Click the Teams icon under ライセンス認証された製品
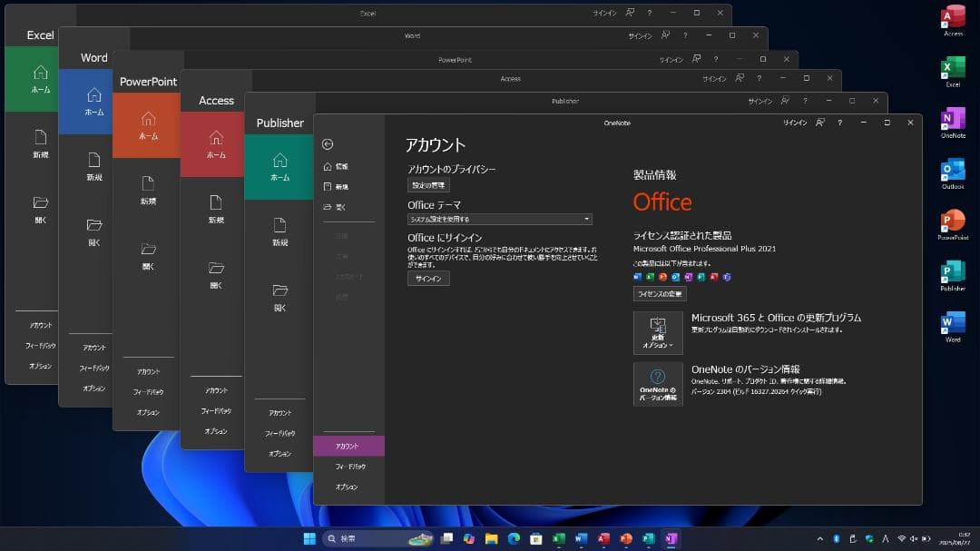The image size is (980, 551). (726, 277)
